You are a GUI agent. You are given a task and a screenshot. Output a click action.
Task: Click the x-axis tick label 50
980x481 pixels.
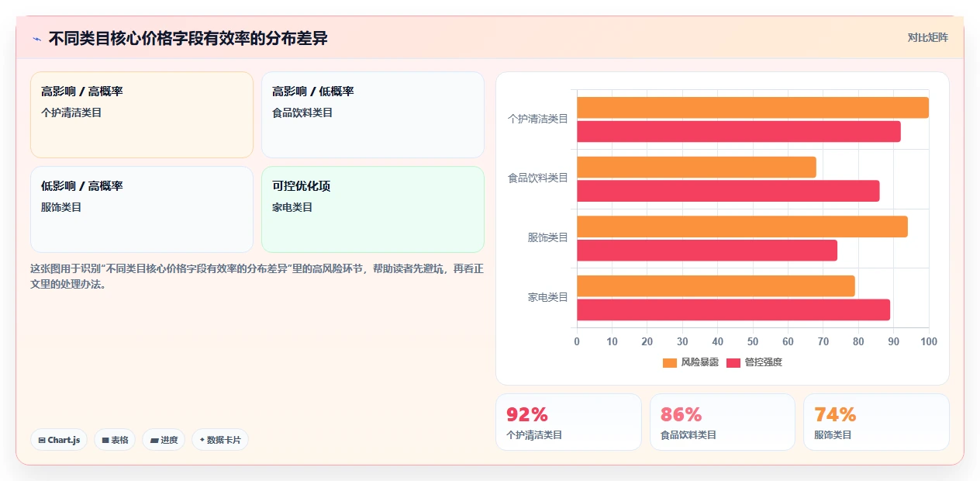(753, 341)
